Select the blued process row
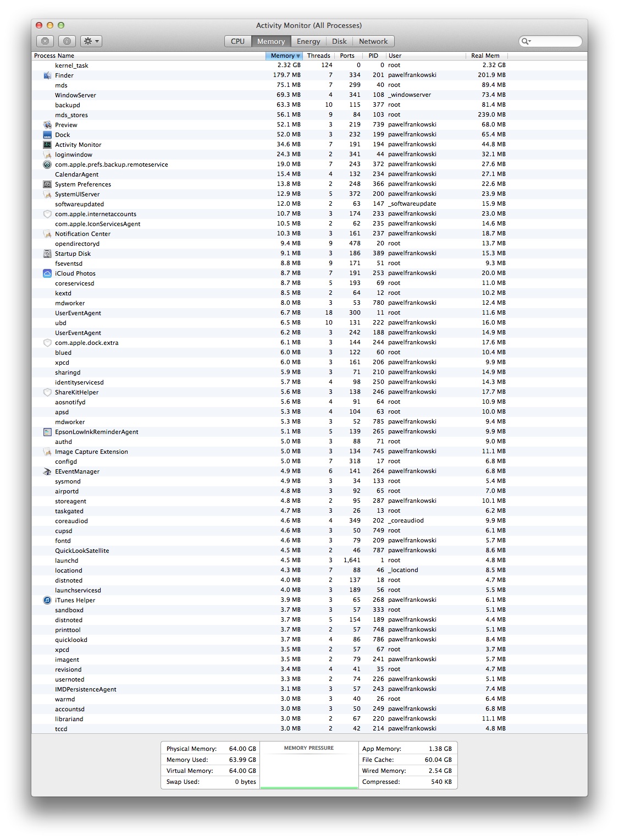This screenshot has width=619, height=840. pos(309,353)
